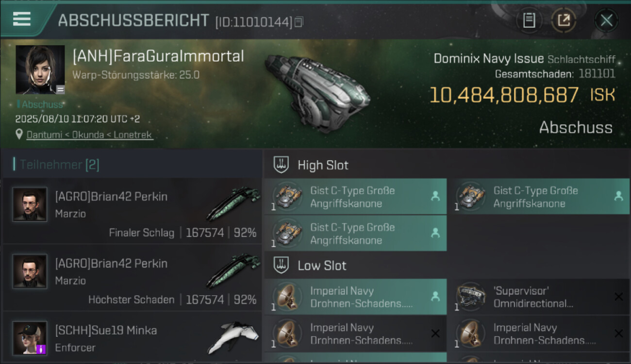631x364 pixels.
Task: Share the kill report via export icon
Action: [564, 20]
